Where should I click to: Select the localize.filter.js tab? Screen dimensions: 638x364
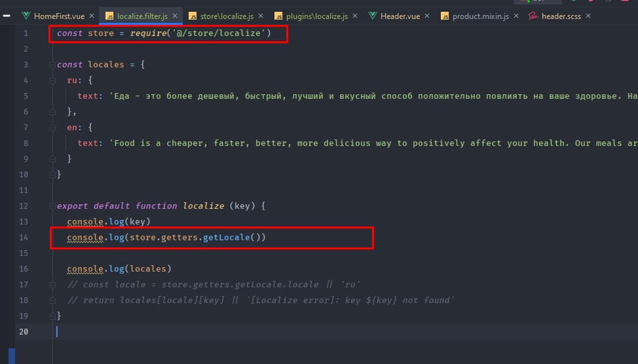(142, 16)
